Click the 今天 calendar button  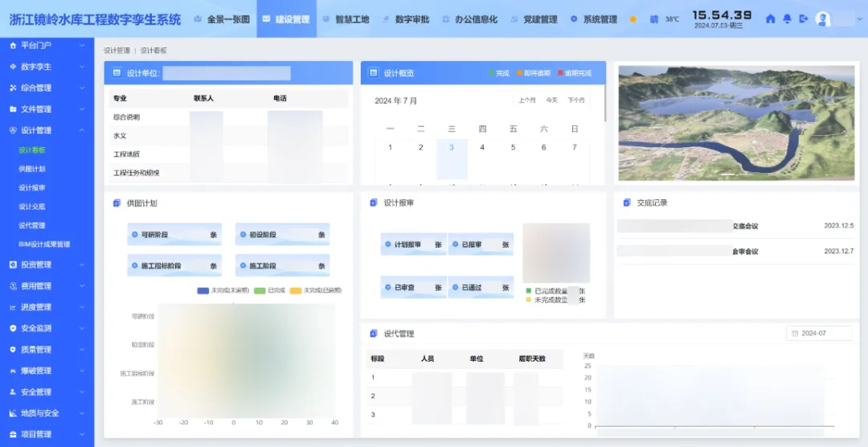(x=551, y=100)
